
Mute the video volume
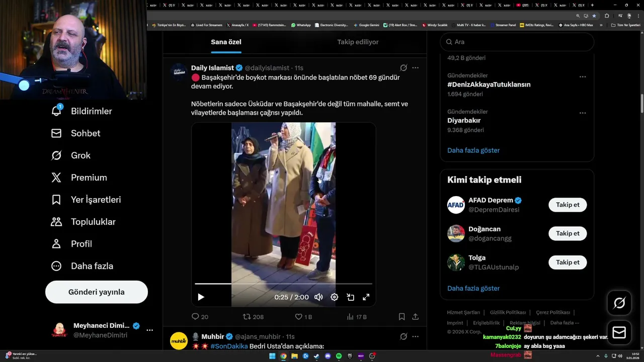318,297
